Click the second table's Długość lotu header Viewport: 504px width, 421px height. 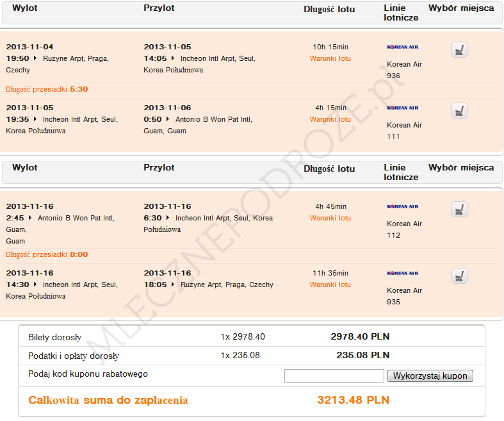[329, 169]
